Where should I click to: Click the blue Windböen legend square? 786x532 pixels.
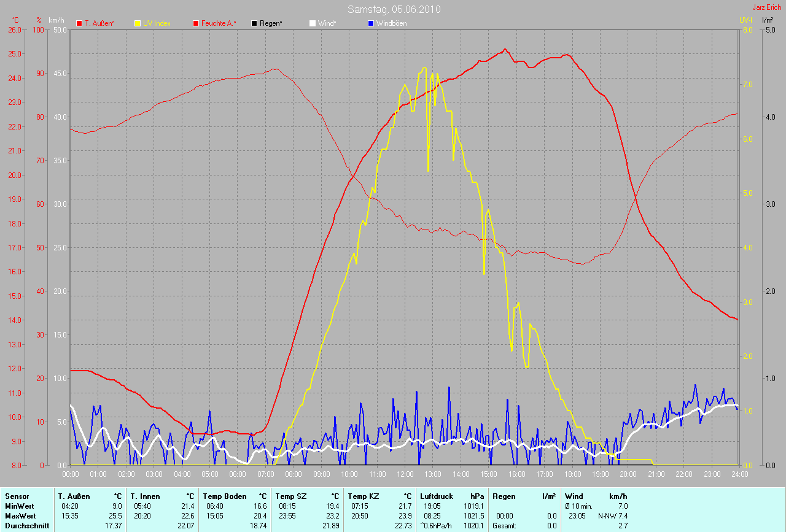click(x=371, y=23)
